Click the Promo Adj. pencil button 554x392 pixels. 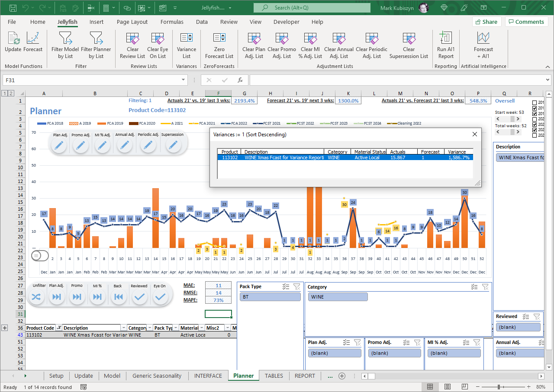[x=80, y=146]
